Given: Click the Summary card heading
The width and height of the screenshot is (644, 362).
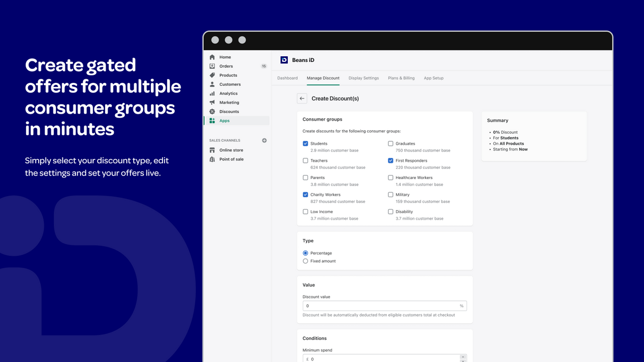Looking at the screenshot, I should click(x=498, y=121).
